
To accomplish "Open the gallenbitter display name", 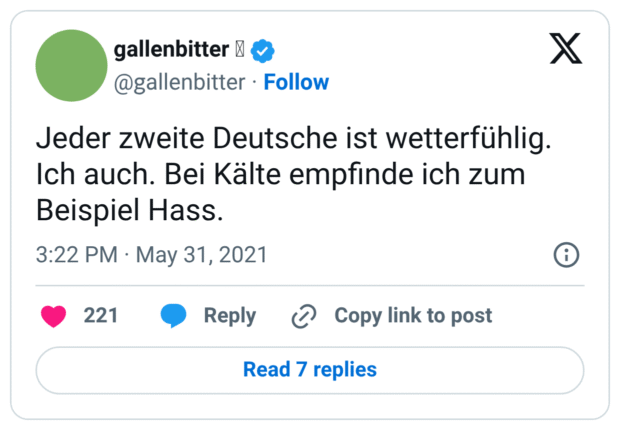I will click(x=171, y=50).
